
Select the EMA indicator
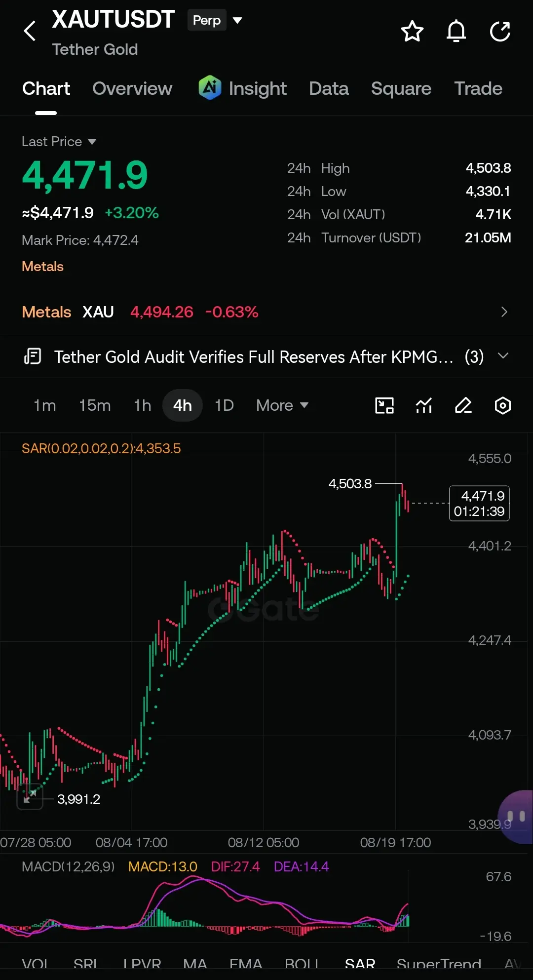click(246, 965)
